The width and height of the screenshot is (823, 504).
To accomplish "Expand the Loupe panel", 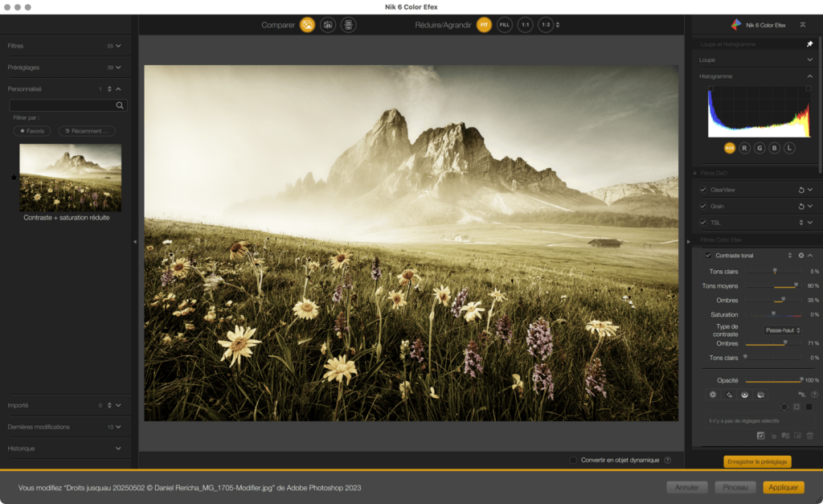I will coord(810,59).
